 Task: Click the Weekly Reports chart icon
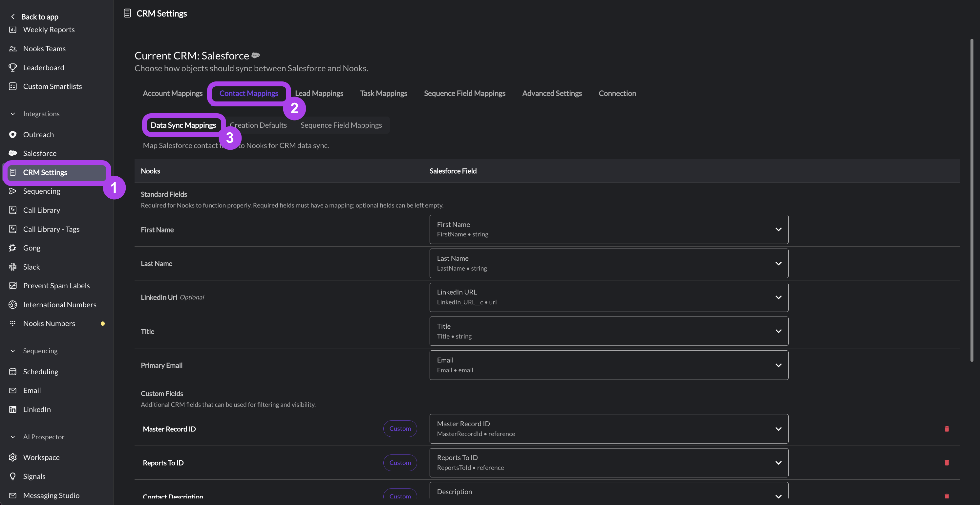12,30
